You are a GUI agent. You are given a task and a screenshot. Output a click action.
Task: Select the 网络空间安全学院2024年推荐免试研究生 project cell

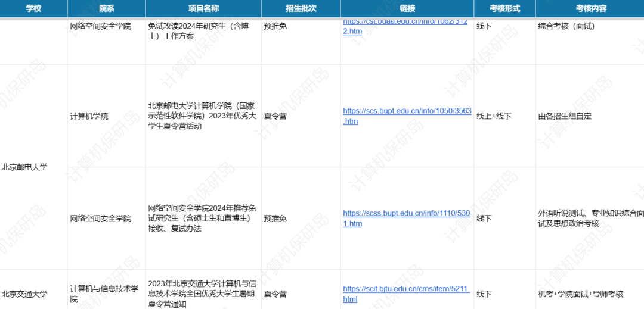(x=203, y=219)
